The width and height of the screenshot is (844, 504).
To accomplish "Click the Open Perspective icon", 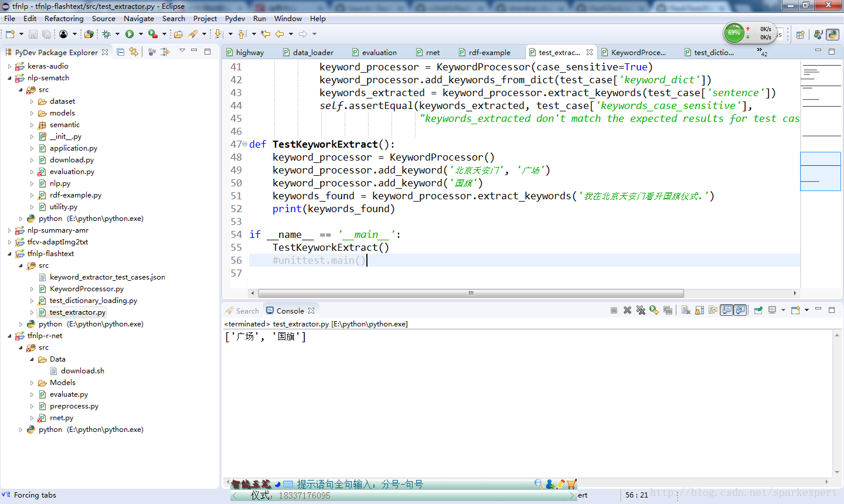I will click(x=801, y=35).
